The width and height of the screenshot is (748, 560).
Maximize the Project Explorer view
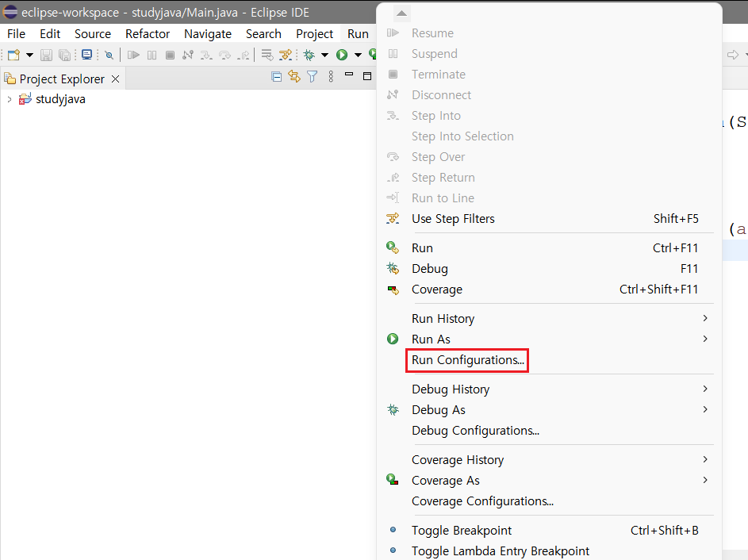point(367,76)
